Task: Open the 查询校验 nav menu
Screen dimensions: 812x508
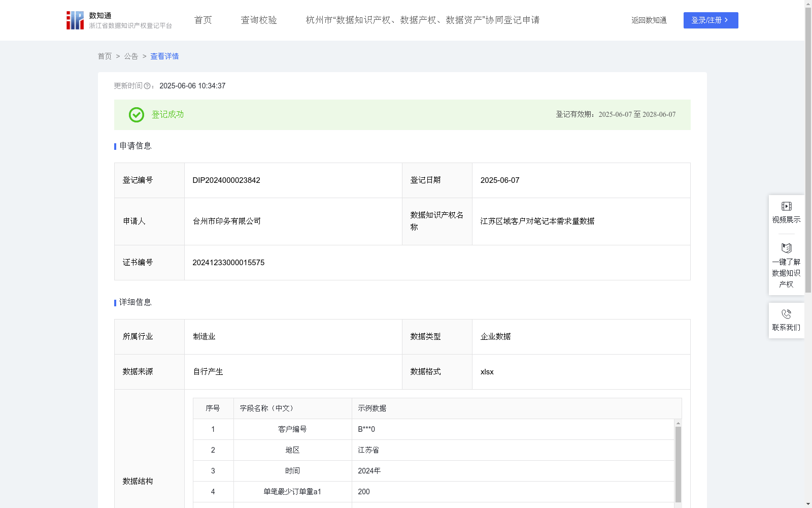Action: pyautogui.click(x=259, y=20)
